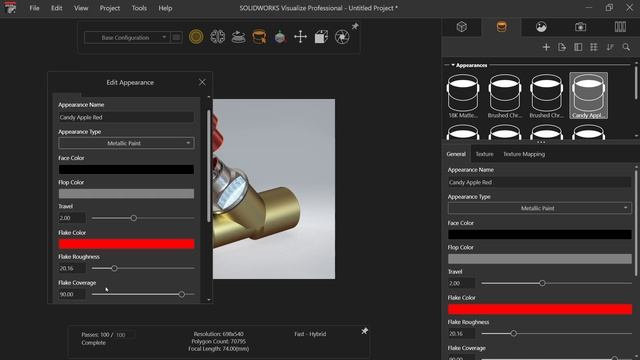
Task: Click the configuration list button beside Base Configuration
Action: coord(176,38)
